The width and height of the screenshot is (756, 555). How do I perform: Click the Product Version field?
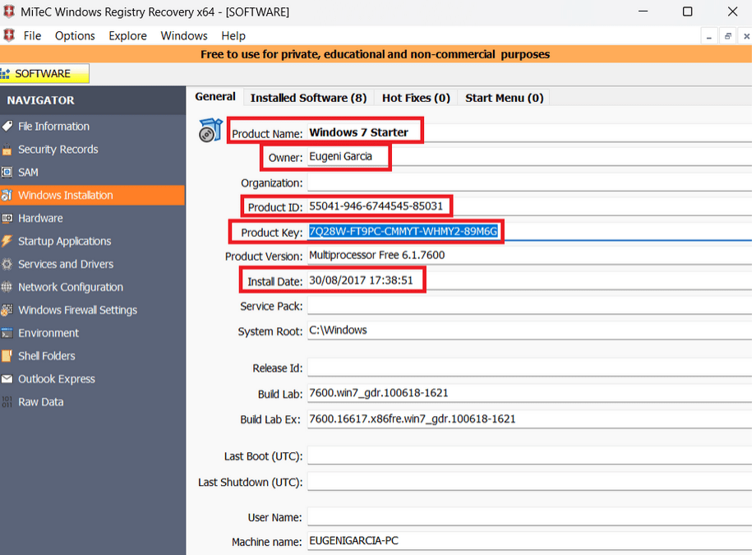point(529,255)
